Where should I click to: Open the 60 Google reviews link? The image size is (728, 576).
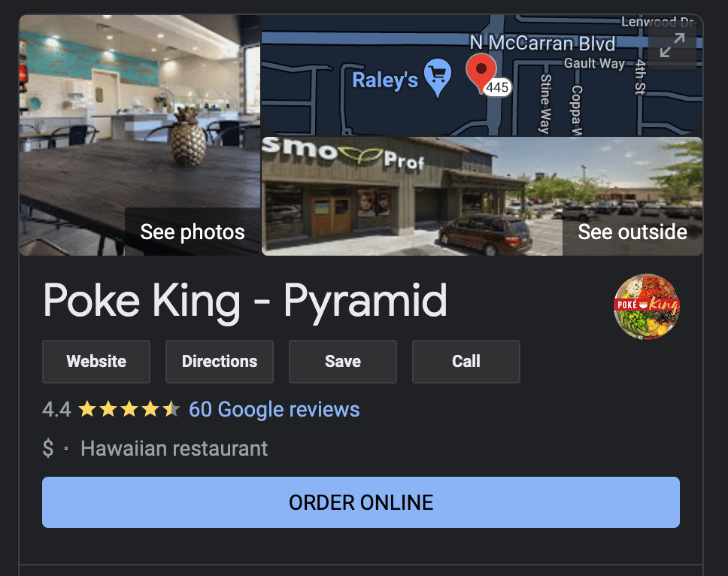tap(275, 409)
